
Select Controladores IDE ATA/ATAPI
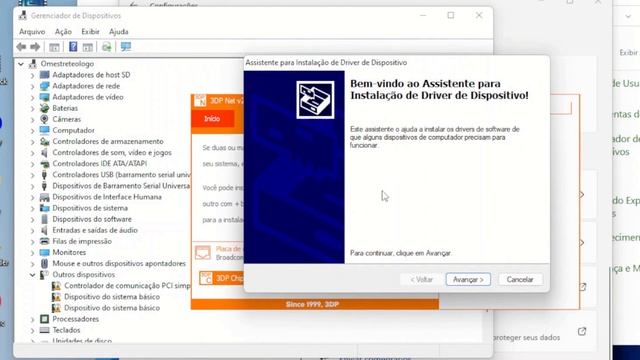[x=100, y=163]
